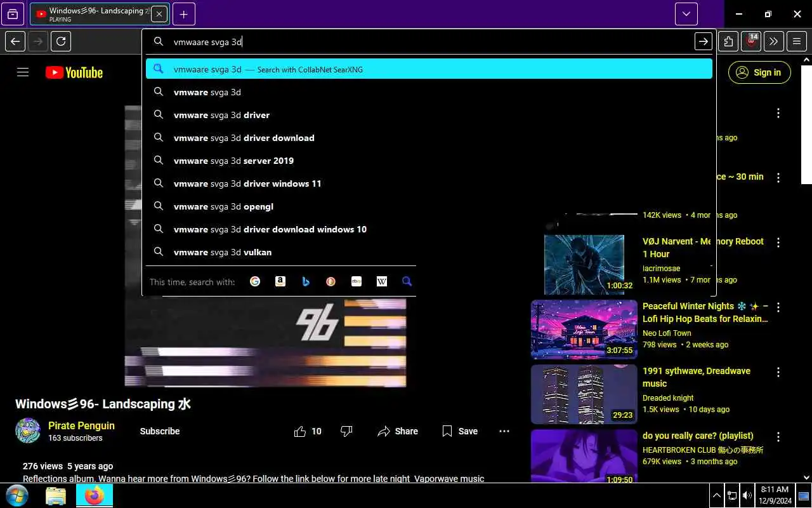Open more actions ellipsis beside Save
This screenshot has height=508, width=812.
504,431
